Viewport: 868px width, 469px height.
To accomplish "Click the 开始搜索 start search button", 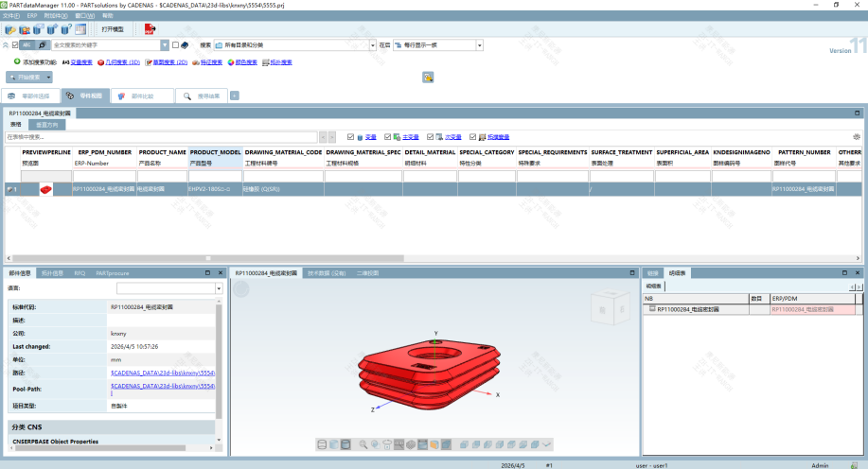I will click(x=26, y=78).
